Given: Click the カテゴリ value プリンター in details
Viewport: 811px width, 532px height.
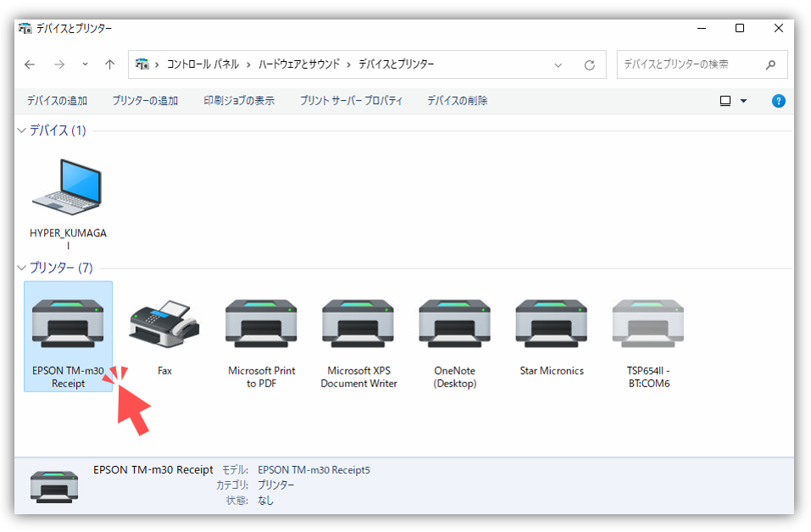Looking at the screenshot, I should click(275, 485).
